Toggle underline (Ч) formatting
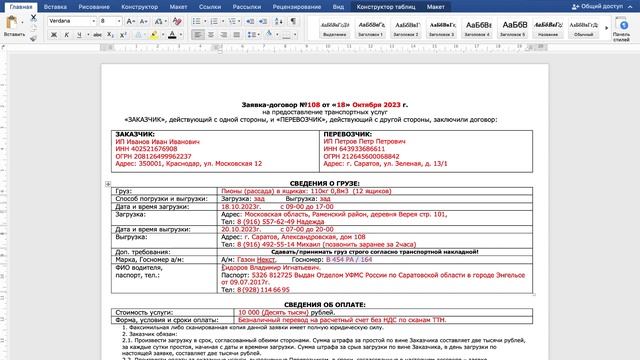 79,35
